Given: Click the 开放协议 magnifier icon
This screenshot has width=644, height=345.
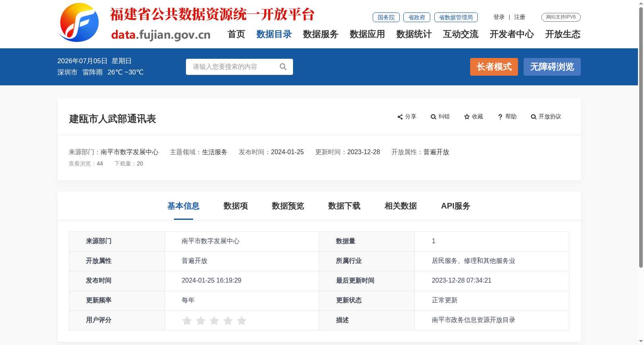Looking at the screenshot, I should (x=534, y=117).
